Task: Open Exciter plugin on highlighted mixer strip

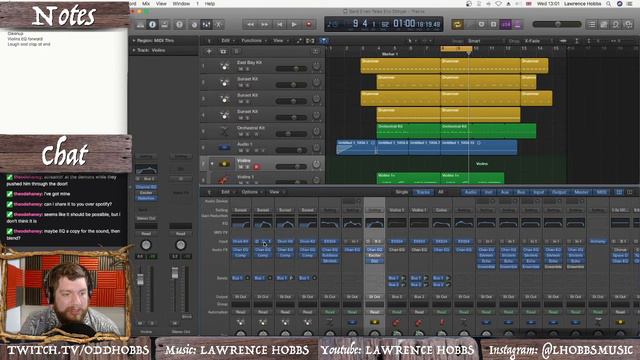Action: 374,255
